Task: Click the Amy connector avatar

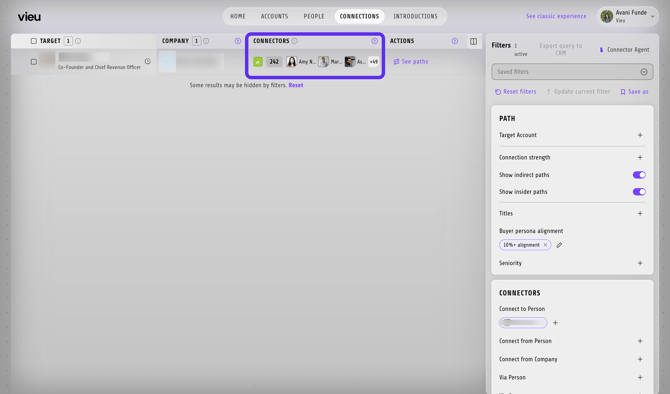Action: (291, 62)
